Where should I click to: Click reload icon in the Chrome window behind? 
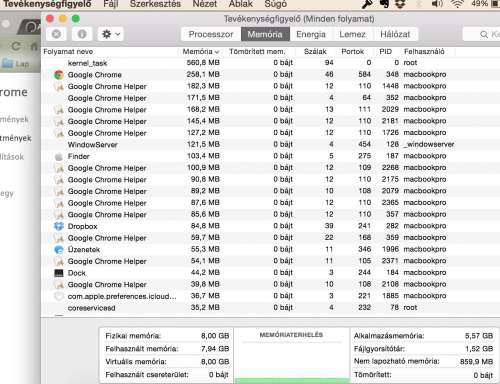coord(16,46)
